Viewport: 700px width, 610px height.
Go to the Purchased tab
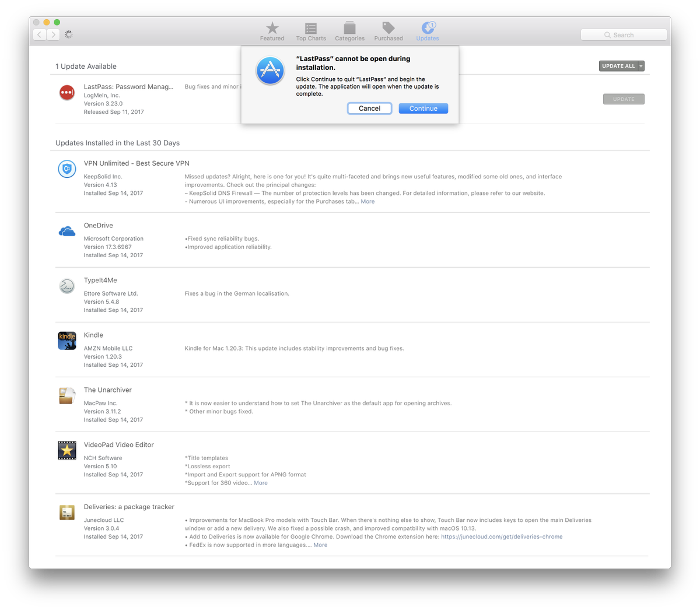[x=388, y=31]
